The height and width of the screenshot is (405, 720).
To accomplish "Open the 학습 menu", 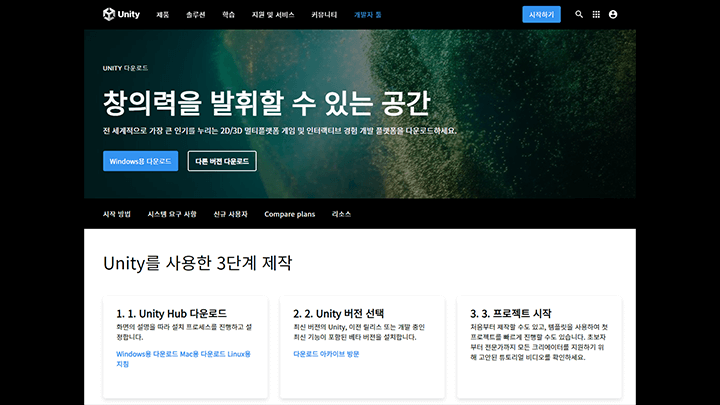I will pyautogui.click(x=228, y=15).
